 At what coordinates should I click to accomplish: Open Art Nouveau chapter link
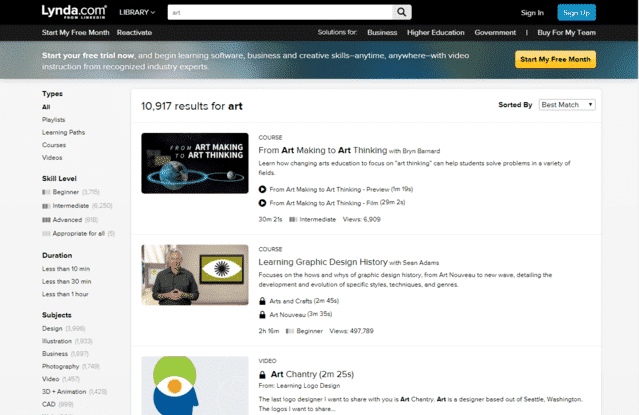287,315
